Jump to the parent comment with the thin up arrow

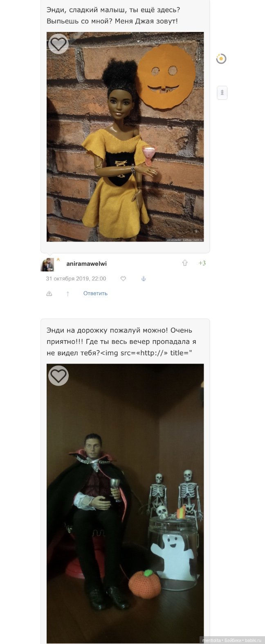[x=68, y=294]
